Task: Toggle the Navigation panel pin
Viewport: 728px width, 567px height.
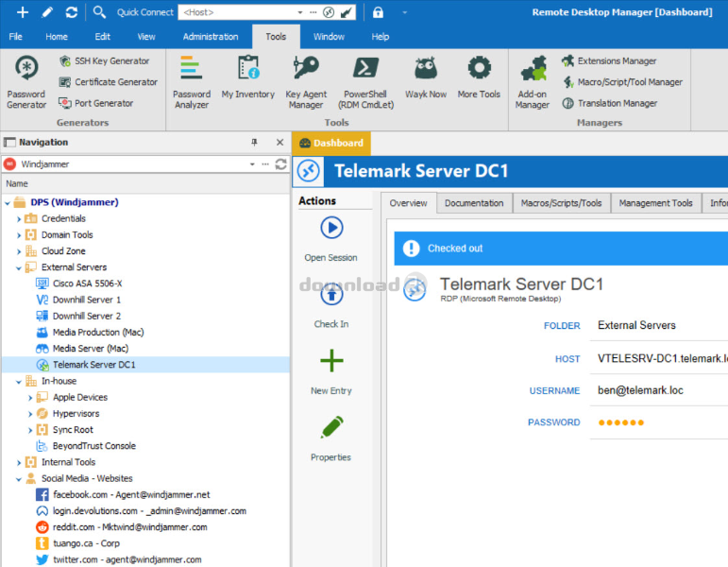Action: [254, 142]
